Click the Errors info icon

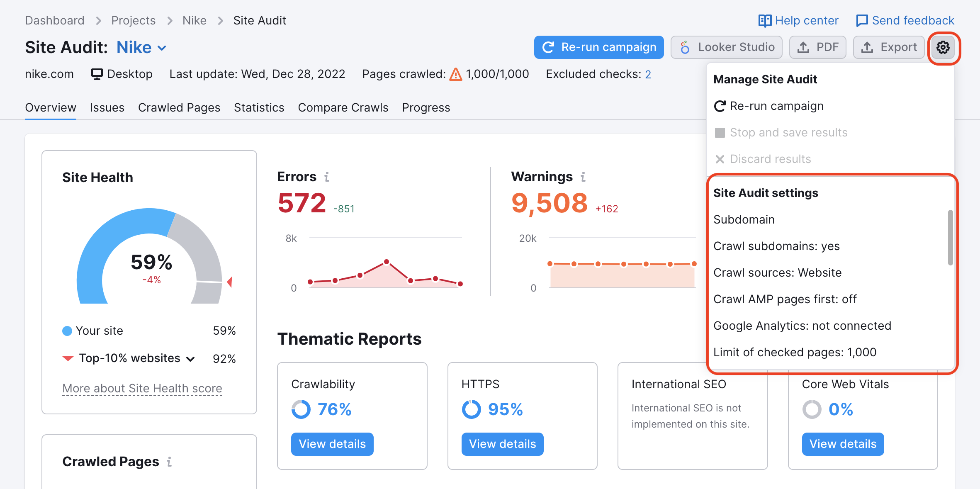[327, 177]
